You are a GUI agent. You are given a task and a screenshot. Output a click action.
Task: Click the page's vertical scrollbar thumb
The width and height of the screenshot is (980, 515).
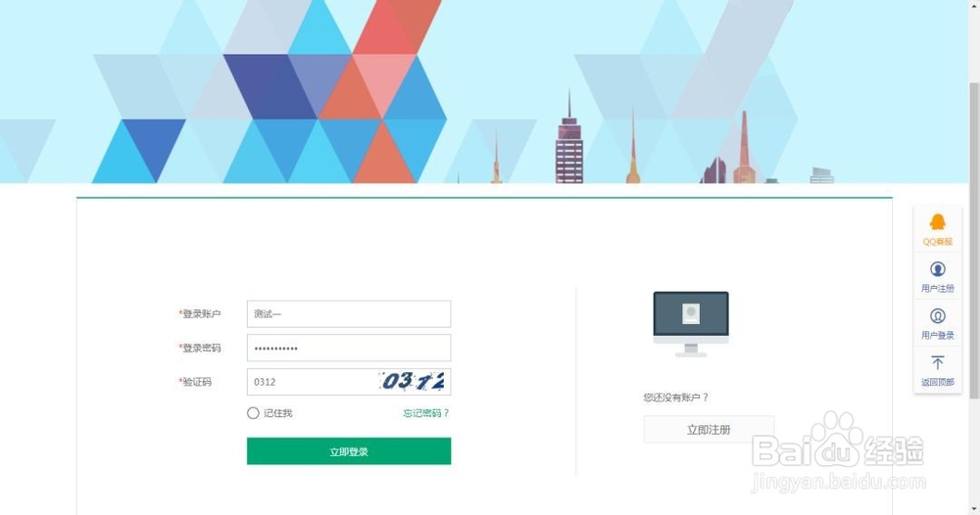(x=974, y=240)
